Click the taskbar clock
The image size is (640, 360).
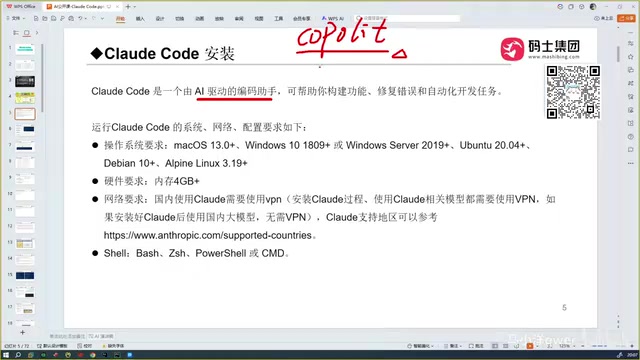click(x=632, y=355)
